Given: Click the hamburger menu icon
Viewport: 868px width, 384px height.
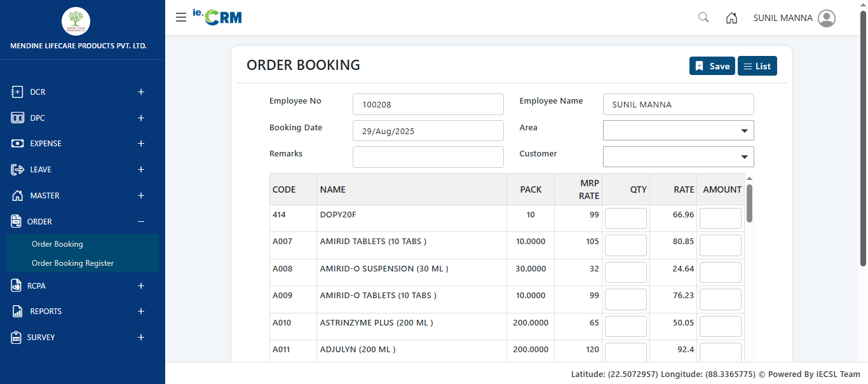Looking at the screenshot, I should pyautogui.click(x=181, y=18).
